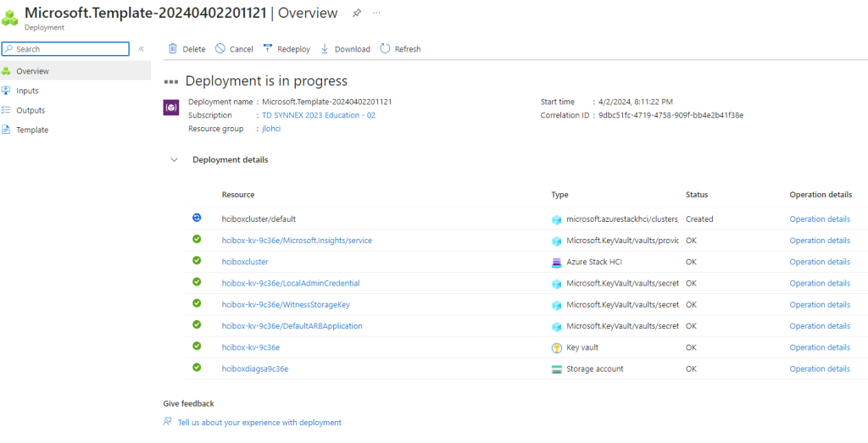
Task: Click the in-progress sync icon for hciboxcluster/default
Action: (197, 219)
